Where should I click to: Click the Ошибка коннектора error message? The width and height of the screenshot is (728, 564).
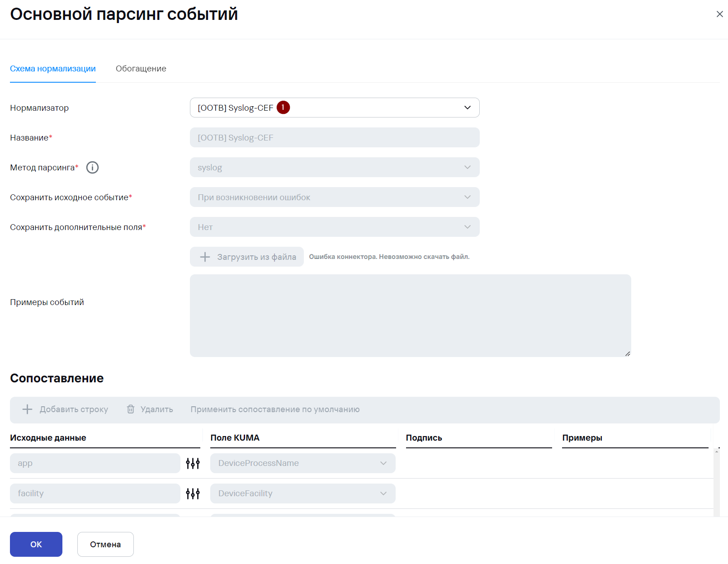tap(389, 257)
